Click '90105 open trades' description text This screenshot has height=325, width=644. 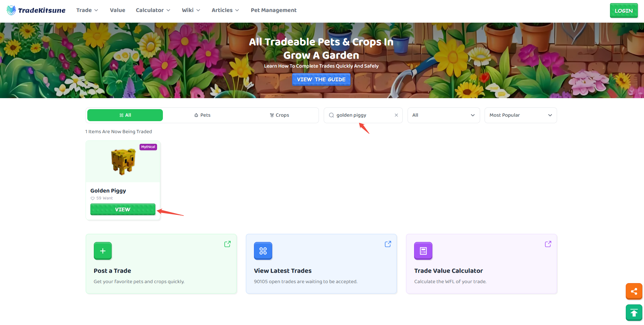coord(306,282)
